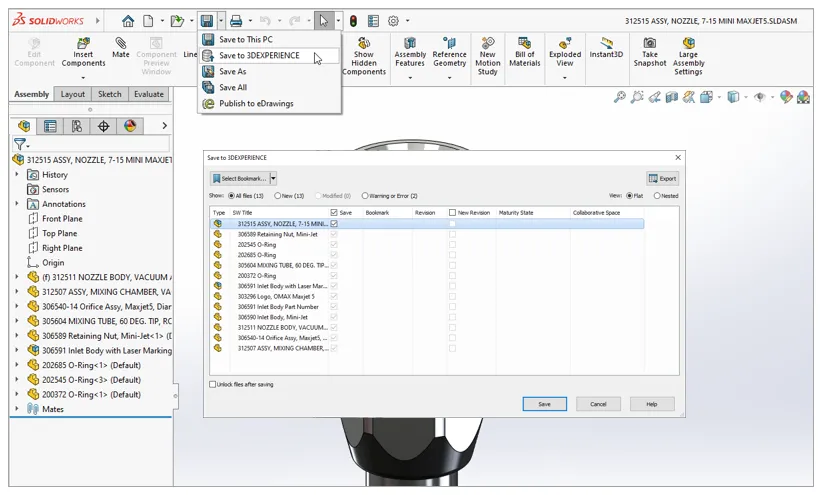Expand more manager tabs with the chevron
Screen dimensions: 826x495
[164, 126]
